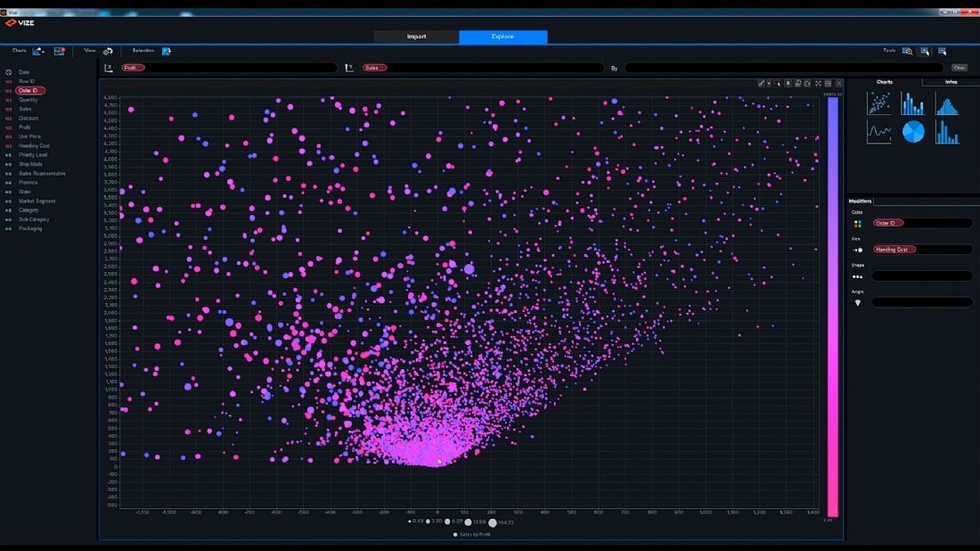Select the Modifiers tab

(x=860, y=201)
